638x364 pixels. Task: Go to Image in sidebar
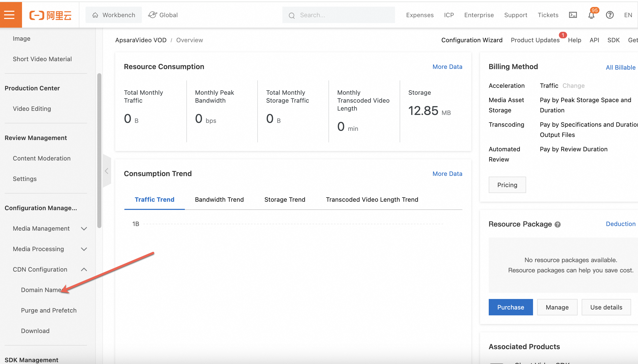pyautogui.click(x=22, y=38)
